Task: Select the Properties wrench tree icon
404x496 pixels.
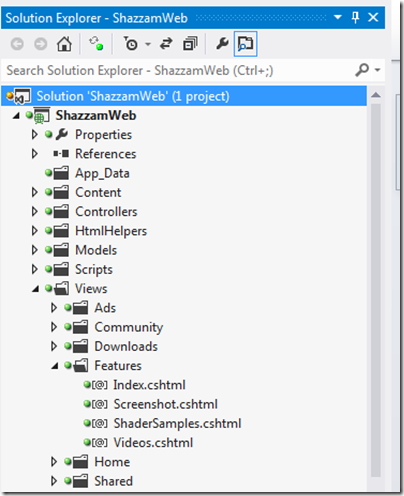Action: click(x=62, y=134)
